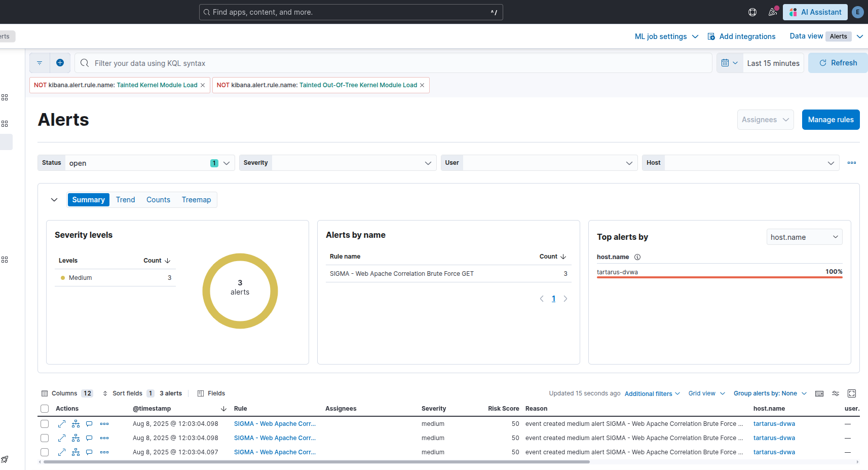Open the notifications newsfeed icon
Viewport: 868px width, 470px height.
tap(772, 12)
